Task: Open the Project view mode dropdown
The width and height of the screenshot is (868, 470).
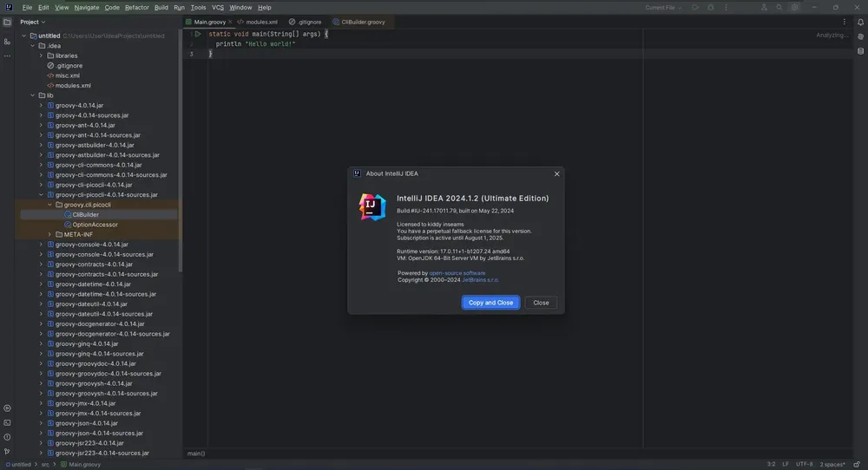Action: click(x=33, y=23)
